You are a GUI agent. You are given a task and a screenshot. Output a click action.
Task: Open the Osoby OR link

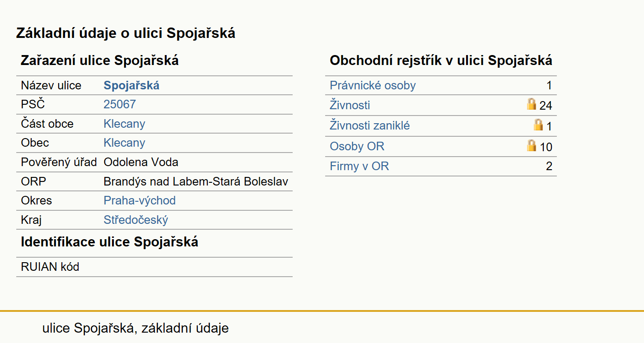click(x=357, y=147)
